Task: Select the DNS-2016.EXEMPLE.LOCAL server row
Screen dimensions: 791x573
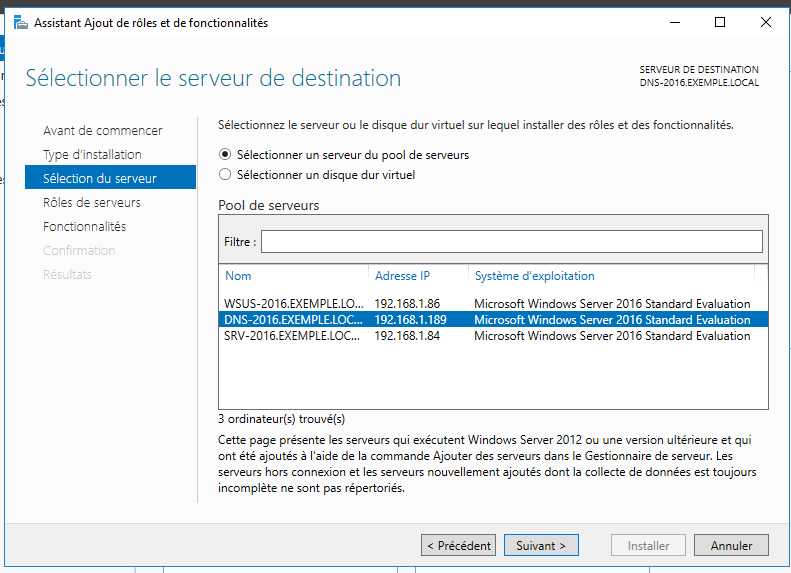Action: pos(493,320)
